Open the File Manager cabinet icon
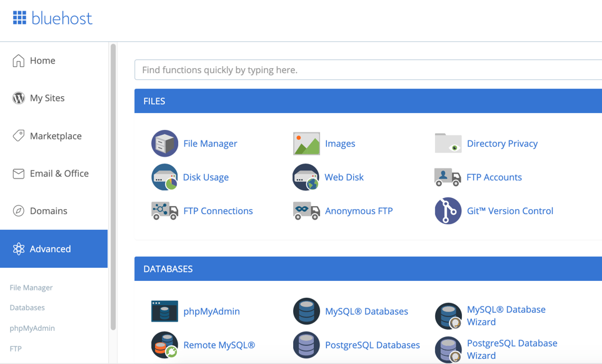The height and width of the screenshot is (364, 602). click(x=164, y=144)
